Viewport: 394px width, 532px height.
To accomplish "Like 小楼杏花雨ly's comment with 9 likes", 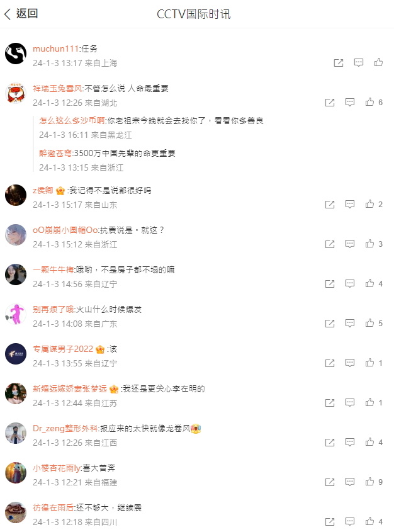I will [x=369, y=482].
